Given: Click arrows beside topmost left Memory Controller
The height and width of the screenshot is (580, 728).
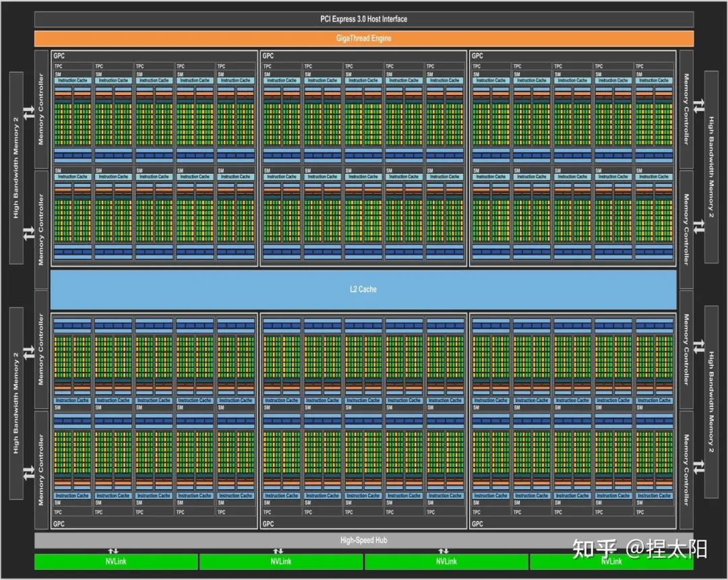Looking at the screenshot, I should coord(29,112).
